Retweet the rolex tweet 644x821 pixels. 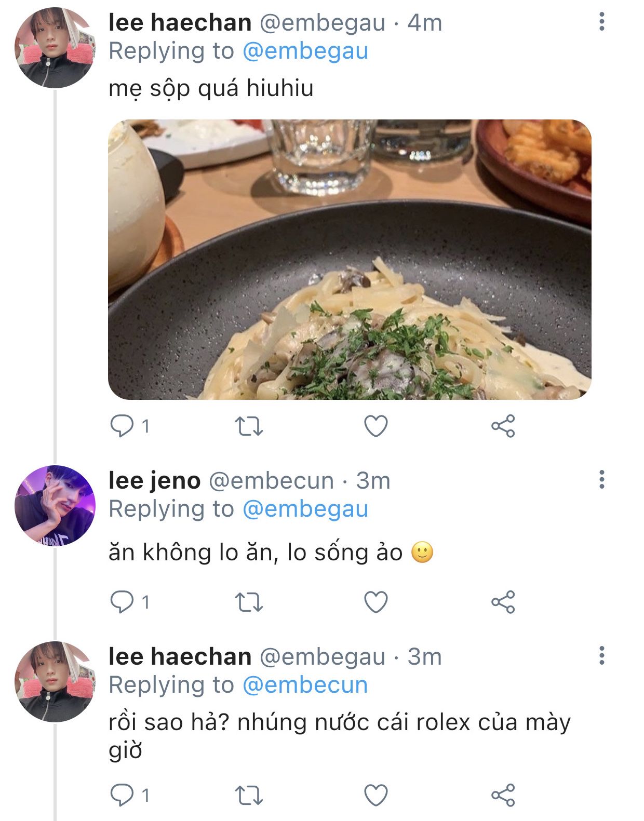[x=249, y=795]
